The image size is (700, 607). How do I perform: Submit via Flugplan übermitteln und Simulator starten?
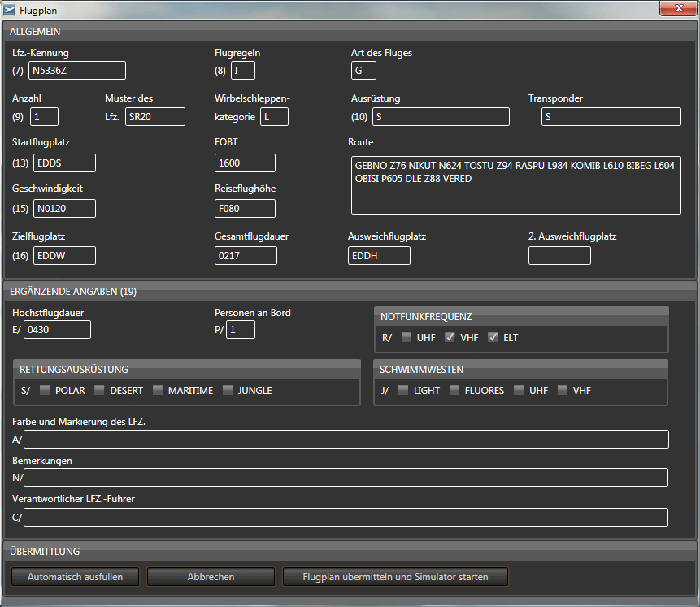point(395,577)
